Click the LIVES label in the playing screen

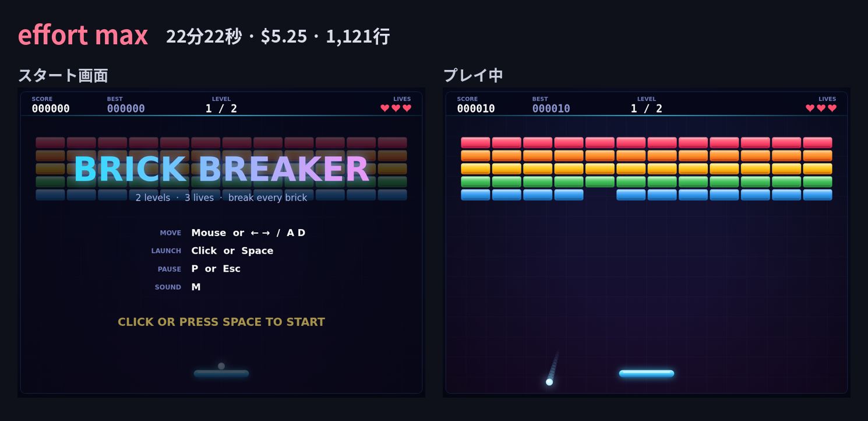(x=827, y=99)
